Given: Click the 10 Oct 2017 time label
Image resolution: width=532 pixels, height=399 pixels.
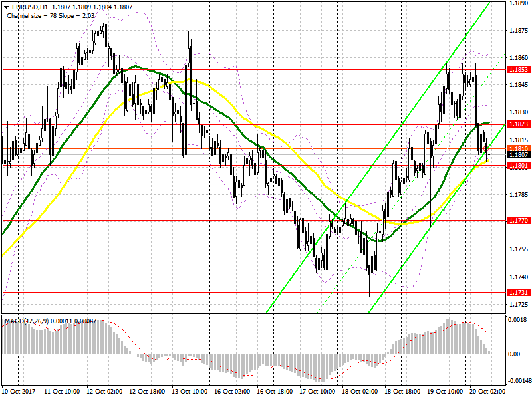Looking at the screenshot, I should tap(19, 392).
